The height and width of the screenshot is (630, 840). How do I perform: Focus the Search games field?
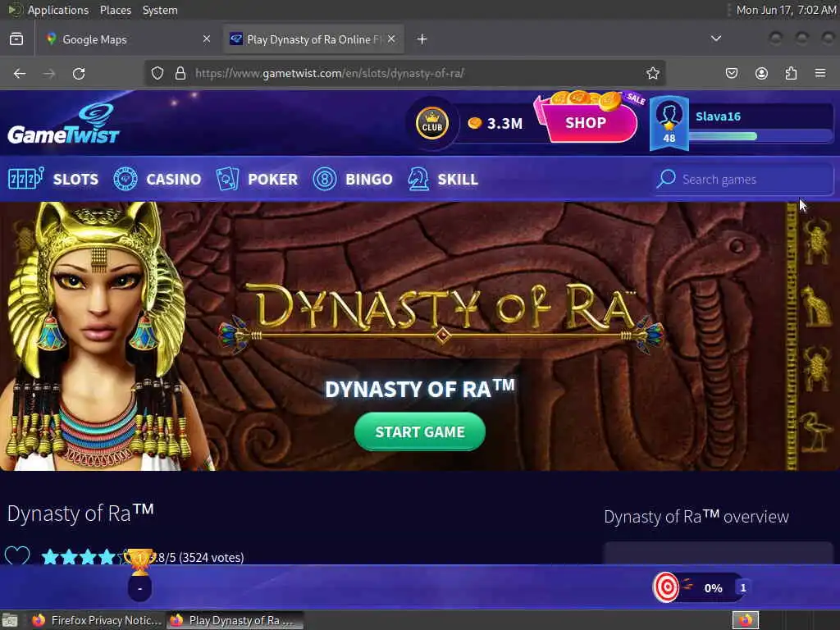[743, 180]
